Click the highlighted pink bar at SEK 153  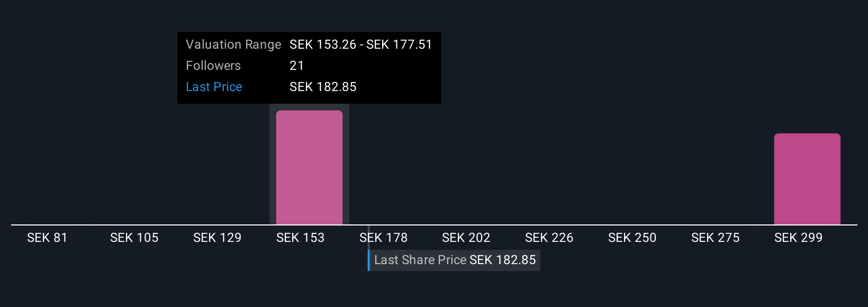309,167
